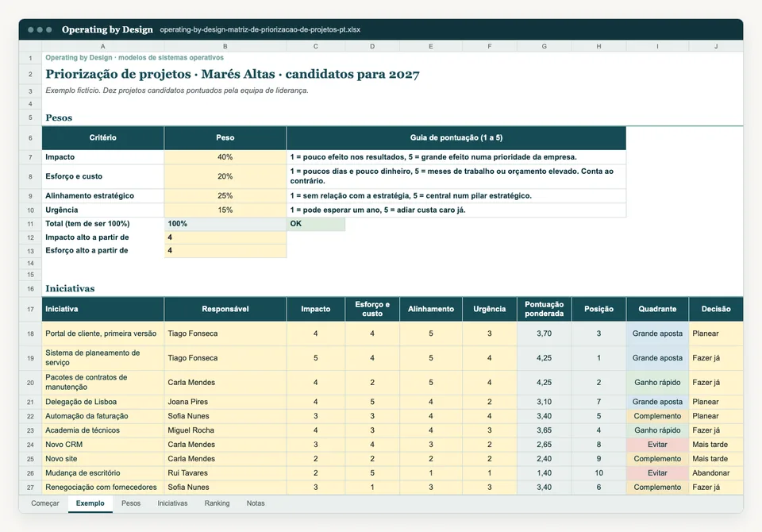Click position 10 for Mudança de escritório

click(x=598, y=472)
